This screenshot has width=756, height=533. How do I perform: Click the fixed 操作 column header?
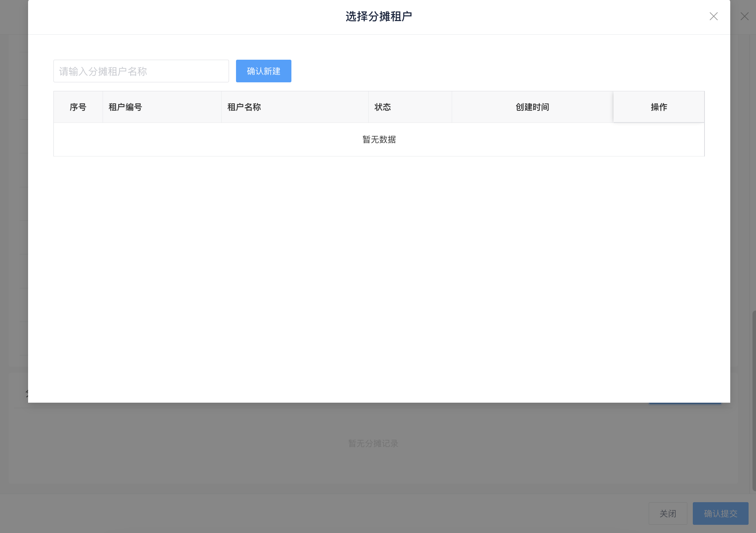(x=658, y=107)
